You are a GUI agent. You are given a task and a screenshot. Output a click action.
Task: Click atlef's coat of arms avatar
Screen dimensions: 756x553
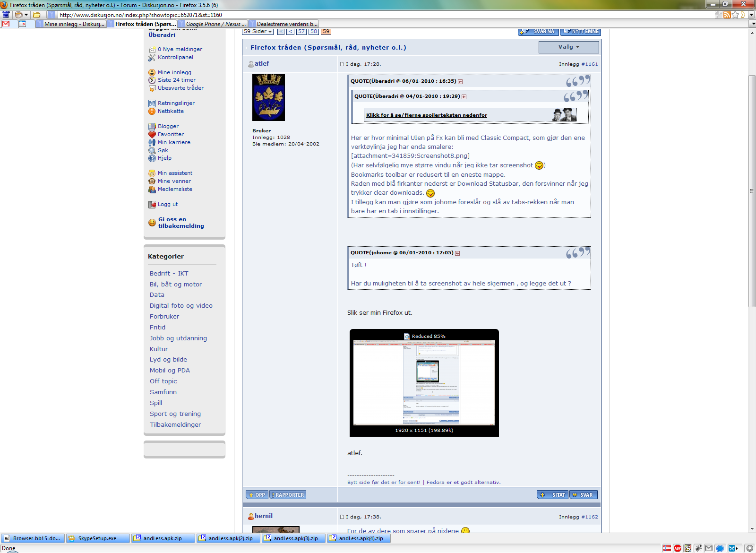[268, 97]
